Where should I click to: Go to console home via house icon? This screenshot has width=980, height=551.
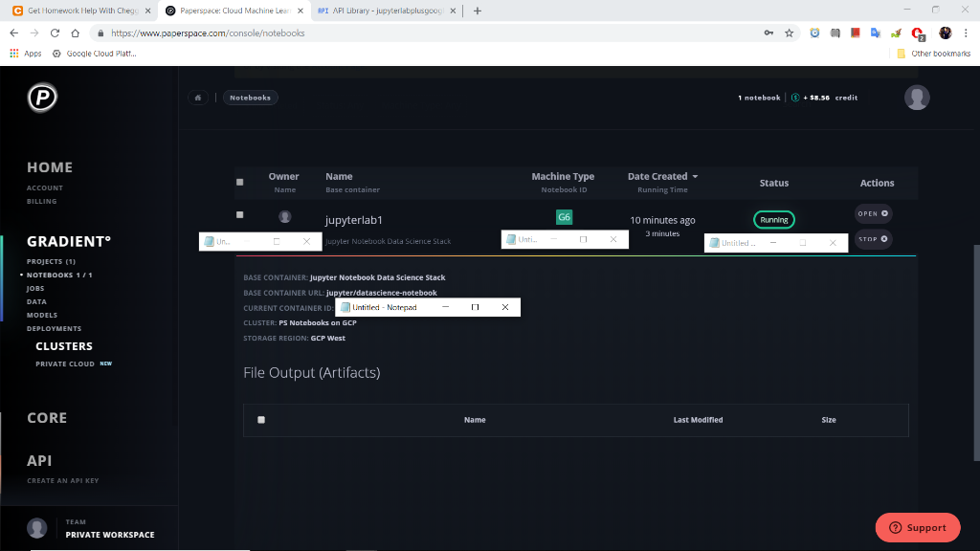[x=198, y=98]
